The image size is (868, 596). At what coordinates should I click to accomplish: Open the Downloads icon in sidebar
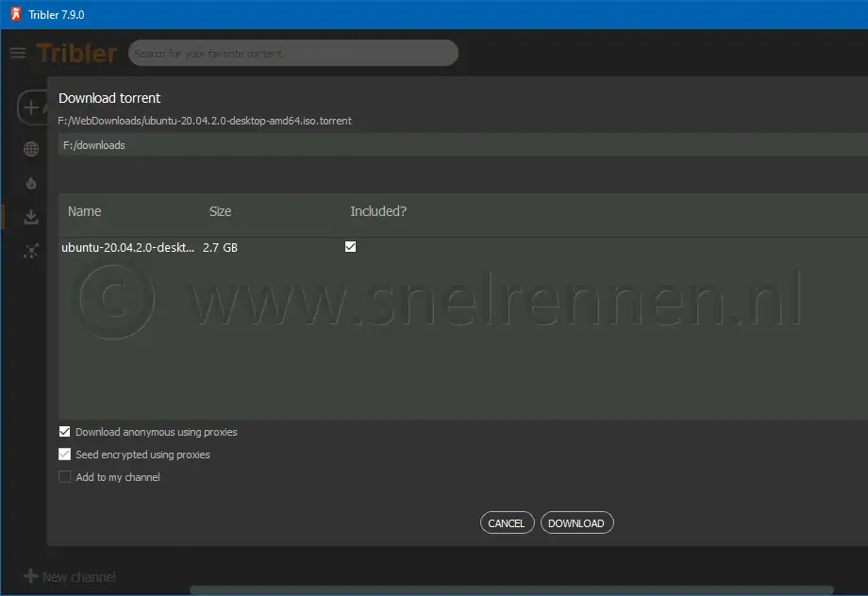(x=31, y=216)
